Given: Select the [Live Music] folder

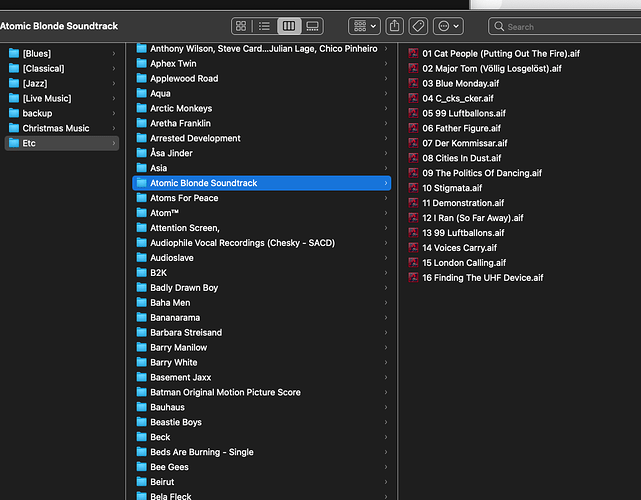Looking at the screenshot, I should click(x=62, y=98).
